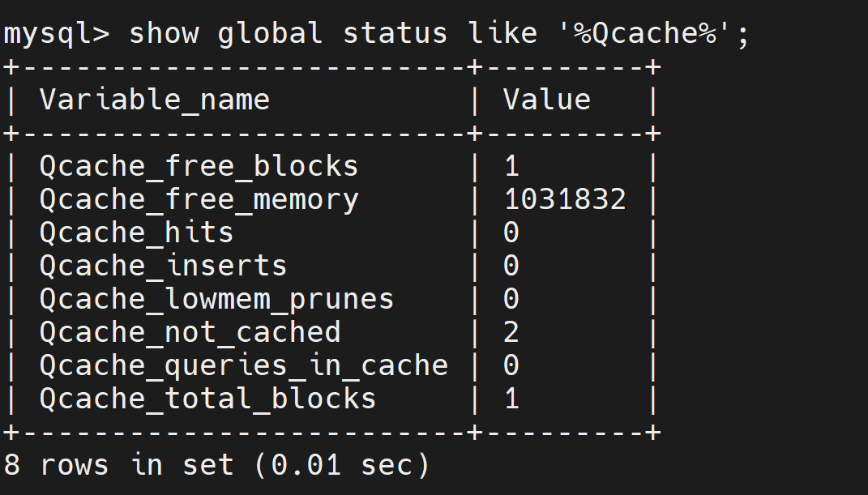Click the "8 rows in set" result line
The height and width of the screenshot is (495, 868).
[216, 466]
